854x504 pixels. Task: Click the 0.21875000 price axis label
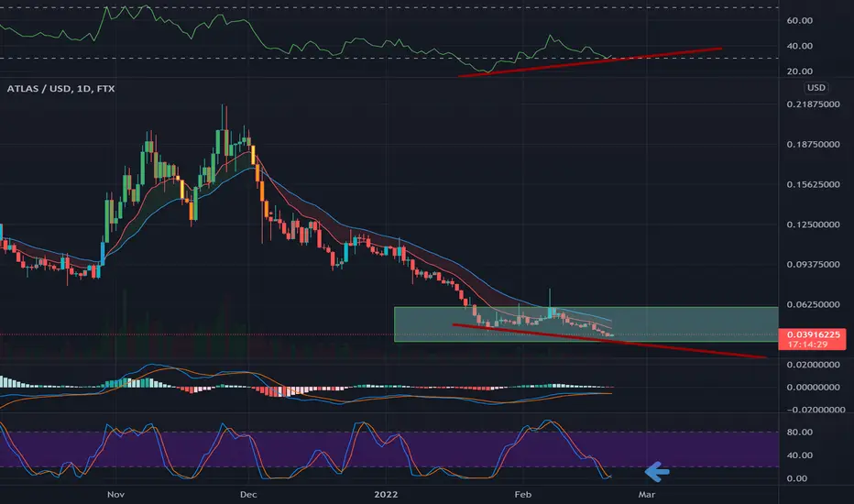(x=813, y=104)
